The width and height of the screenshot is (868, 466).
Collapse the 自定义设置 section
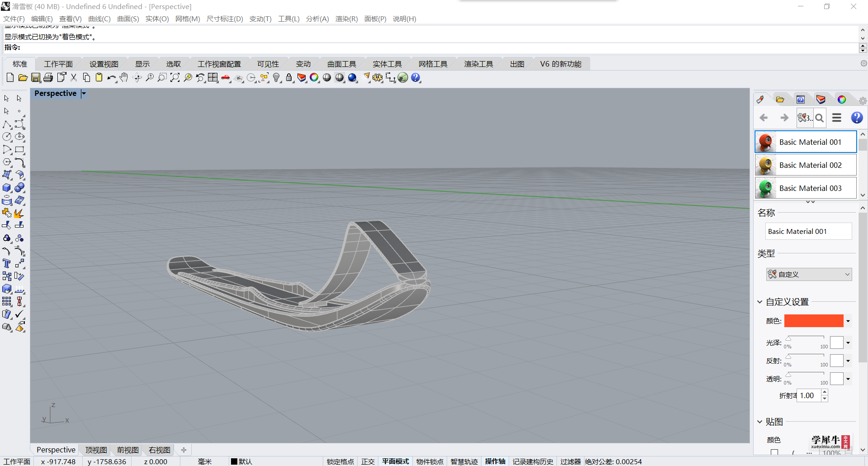tap(760, 302)
